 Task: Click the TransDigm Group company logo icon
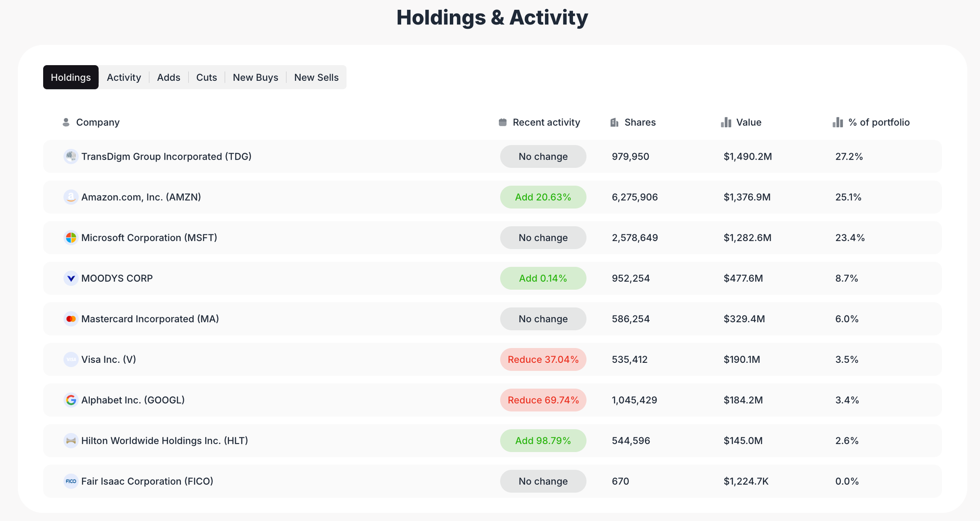pyautogui.click(x=71, y=157)
